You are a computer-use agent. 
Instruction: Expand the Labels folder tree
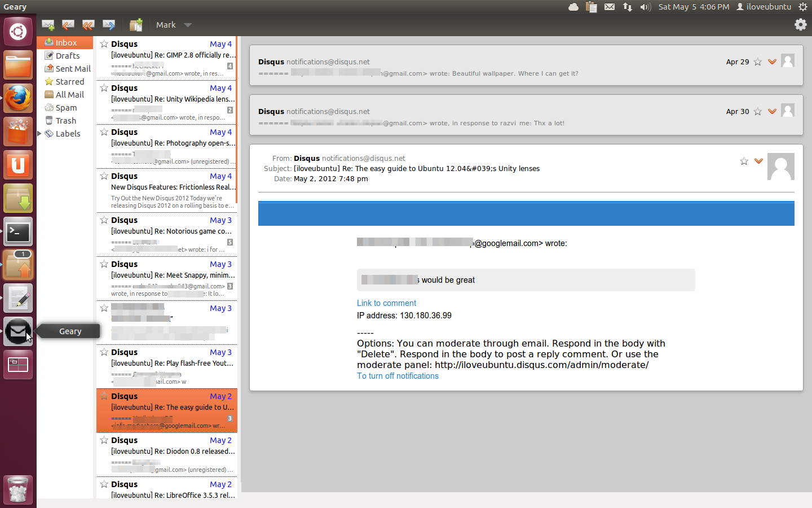[39, 134]
